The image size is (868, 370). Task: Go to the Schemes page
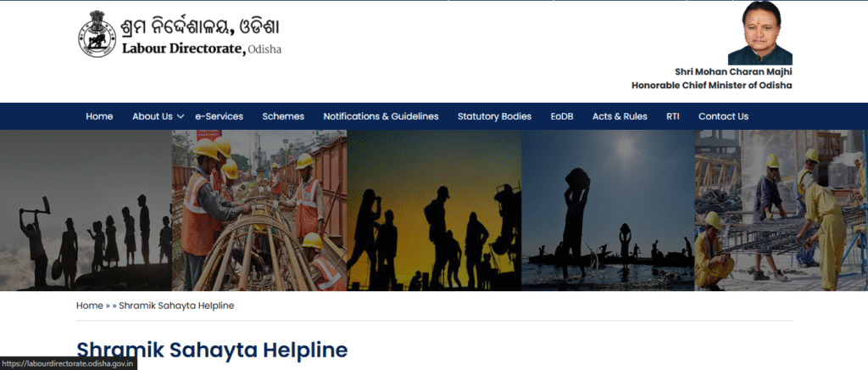coord(283,116)
